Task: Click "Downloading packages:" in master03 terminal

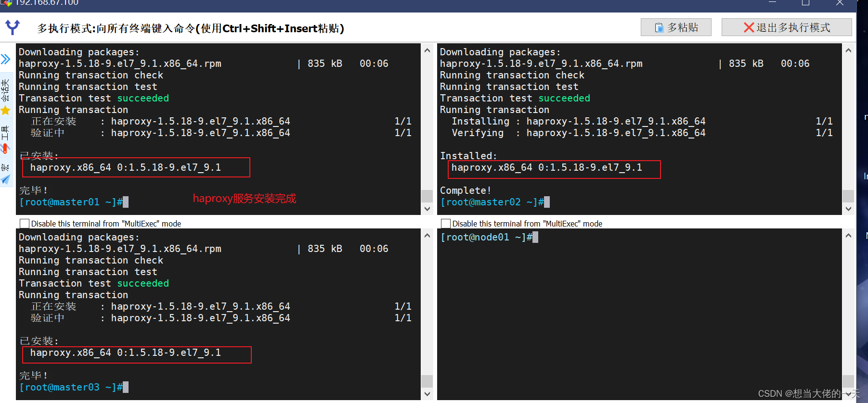Action: pyautogui.click(x=79, y=237)
